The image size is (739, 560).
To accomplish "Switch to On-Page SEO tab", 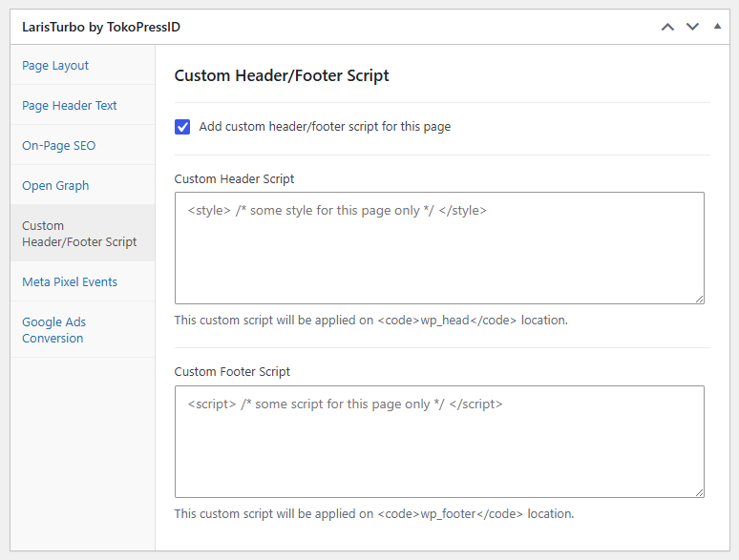I will [59, 146].
